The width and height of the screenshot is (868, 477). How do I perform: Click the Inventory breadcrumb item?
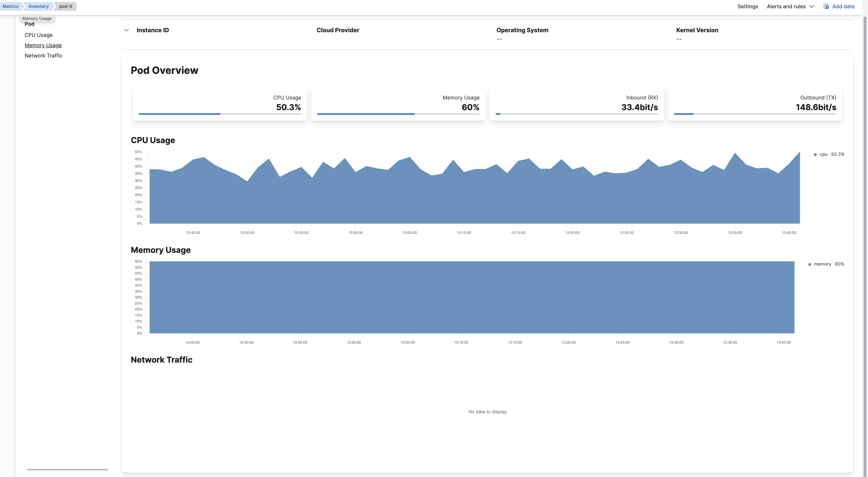coord(38,6)
